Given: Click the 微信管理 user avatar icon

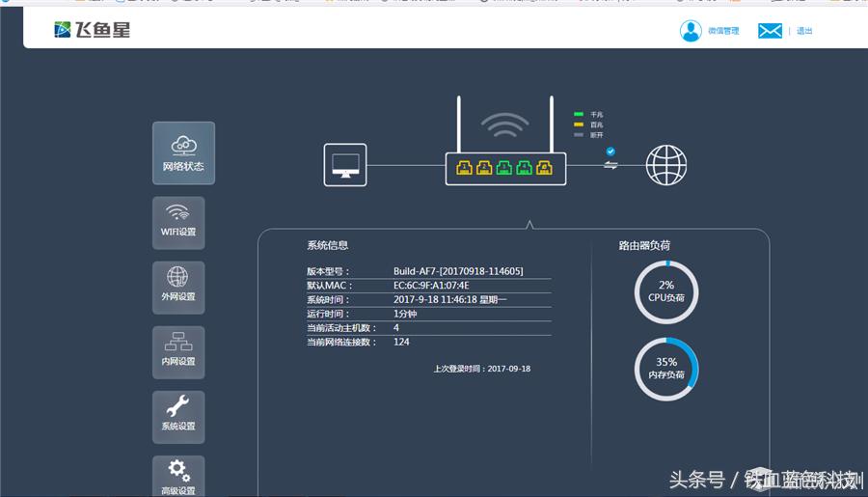Looking at the screenshot, I should pyautogui.click(x=691, y=31).
